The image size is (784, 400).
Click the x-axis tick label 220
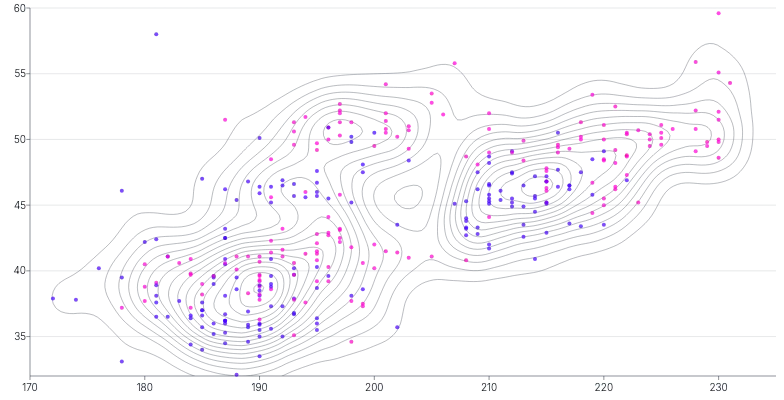603,387
